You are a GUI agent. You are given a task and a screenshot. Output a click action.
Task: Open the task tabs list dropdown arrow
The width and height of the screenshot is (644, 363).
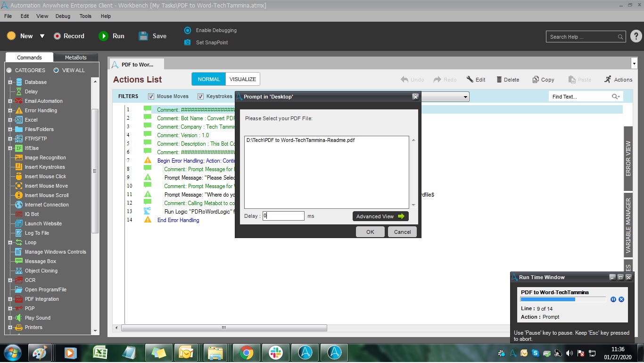click(x=634, y=63)
